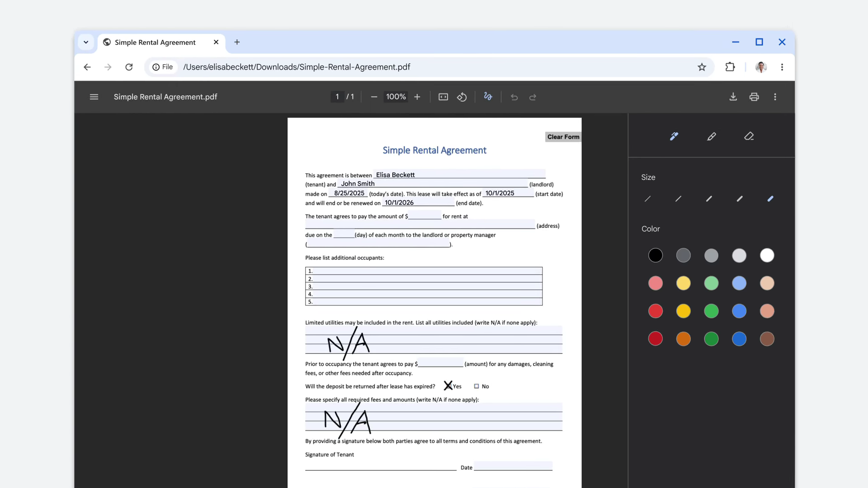868x488 pixels.
Task: Select the eraser tool
Action: pyautogui.click(x=749, y=136)
